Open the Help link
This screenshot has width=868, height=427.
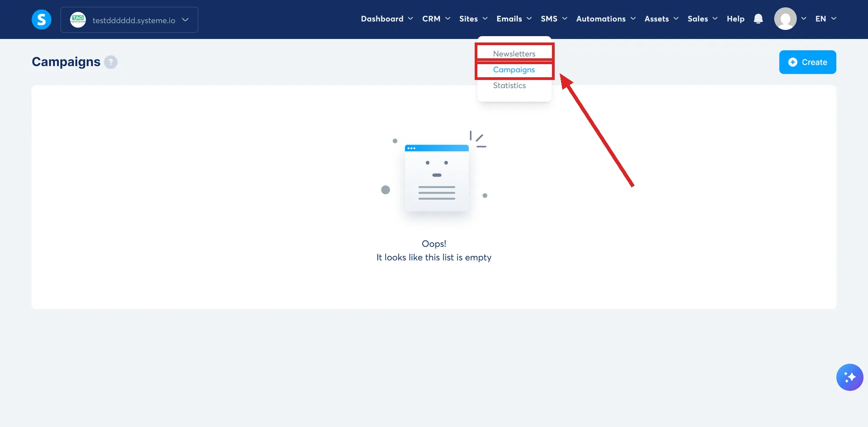tap(736, 19)
